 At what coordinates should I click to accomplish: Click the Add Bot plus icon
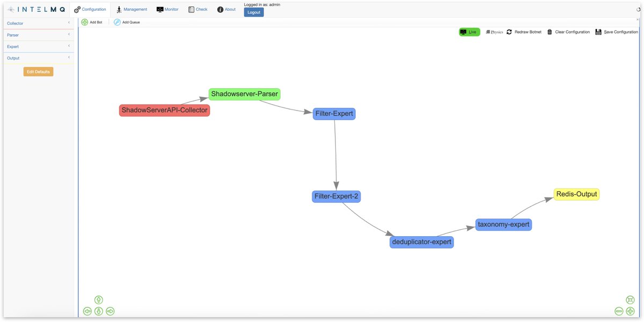(x=85, y=22)
